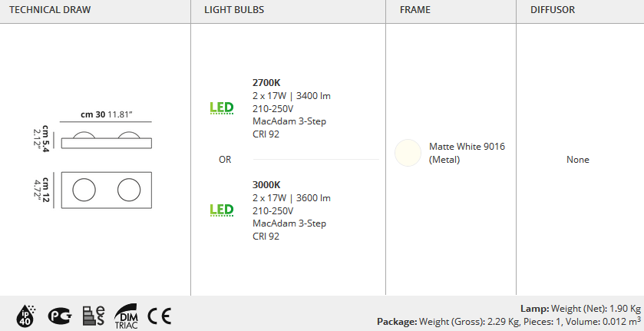Viewport: 644px width, 331px height.
Task: Click the cm 30 width dimension label
Action: tap(107, 114)
